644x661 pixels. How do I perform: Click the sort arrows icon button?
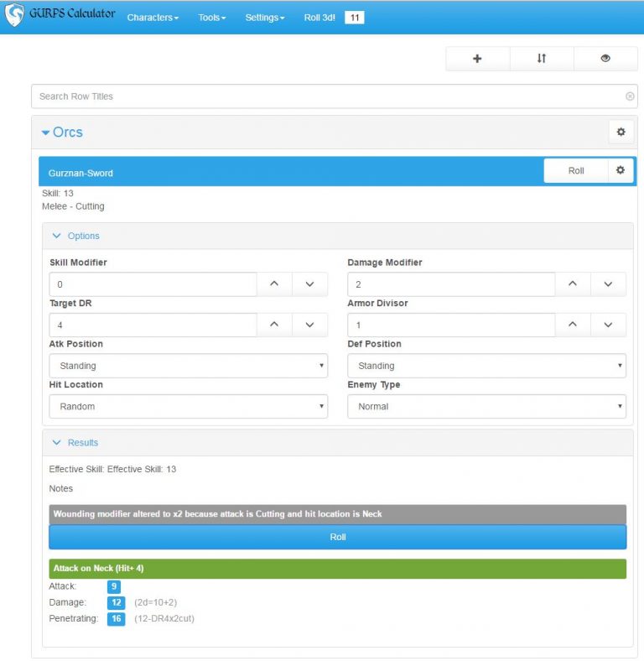pos(541,59)
